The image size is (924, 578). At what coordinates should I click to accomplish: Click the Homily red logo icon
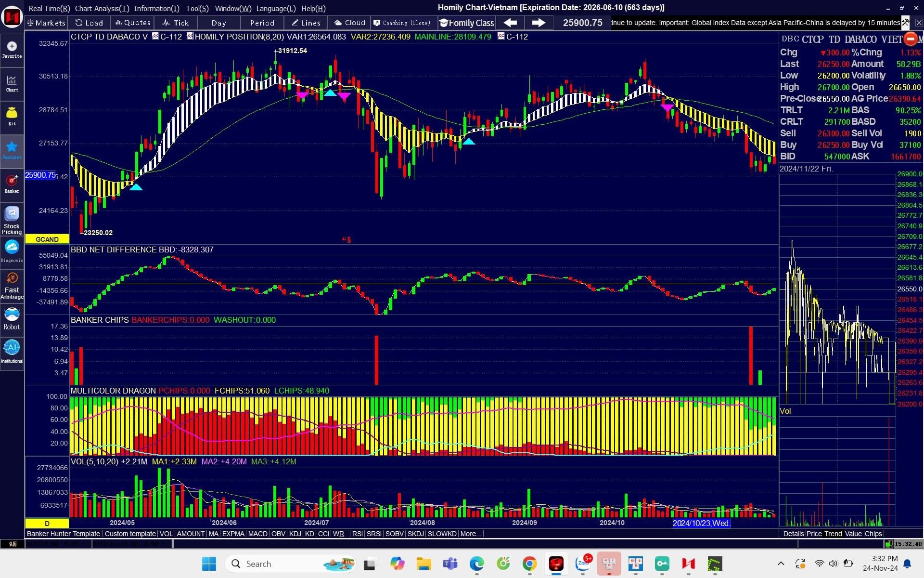click(12, 17)
